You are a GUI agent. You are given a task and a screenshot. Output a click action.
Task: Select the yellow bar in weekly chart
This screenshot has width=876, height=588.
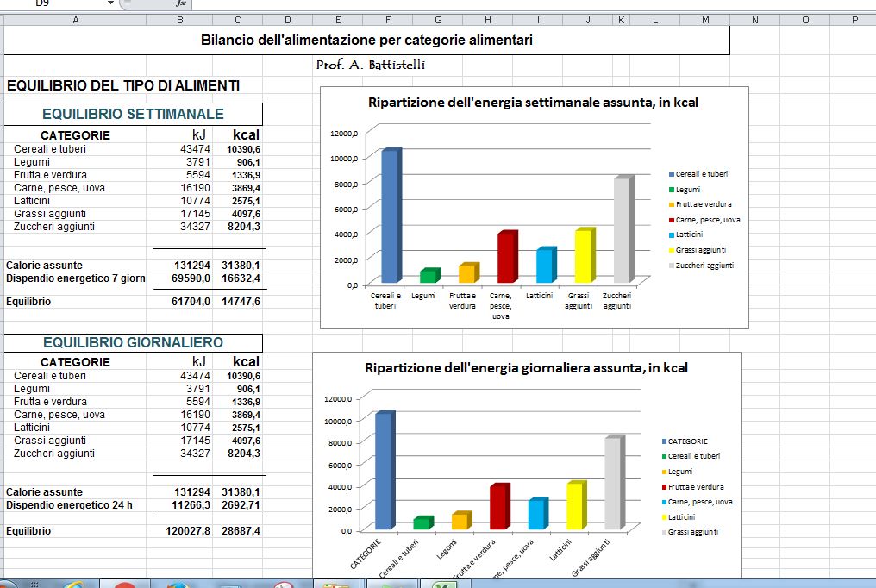coord(585,255)
